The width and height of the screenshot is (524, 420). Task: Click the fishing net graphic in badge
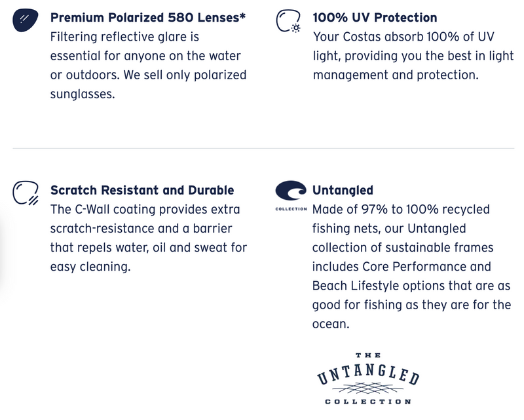pyautogui.click(x=367, y=389)
